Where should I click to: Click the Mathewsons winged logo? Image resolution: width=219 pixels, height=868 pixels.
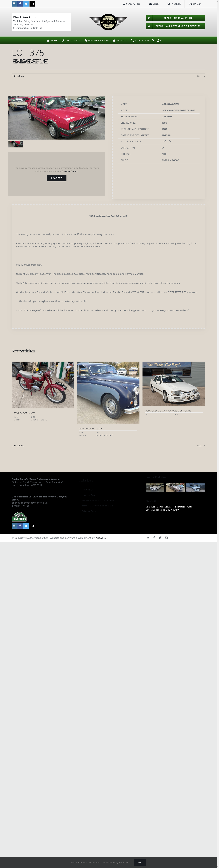tap(108, 22)
